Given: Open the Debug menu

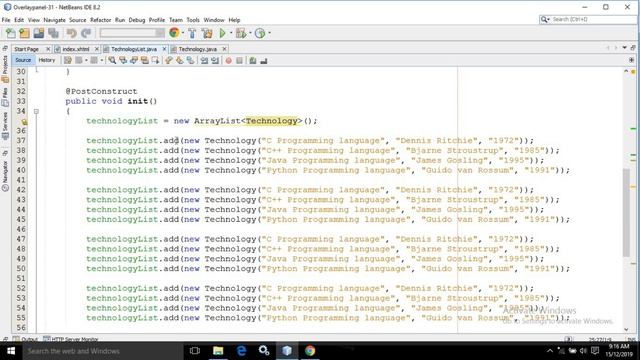Looking at the screenshot, I should (137, 20).
